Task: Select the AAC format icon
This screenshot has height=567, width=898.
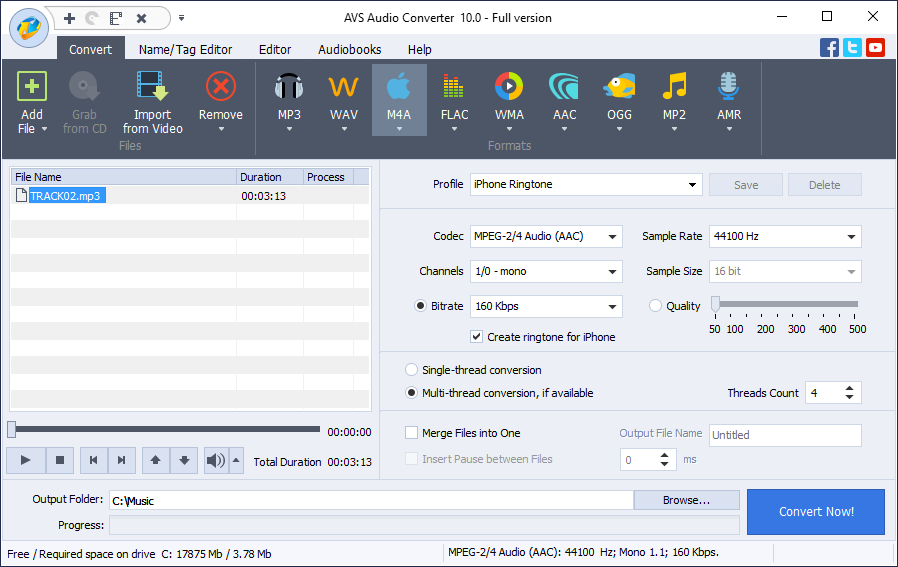Action: click(564, 86)
